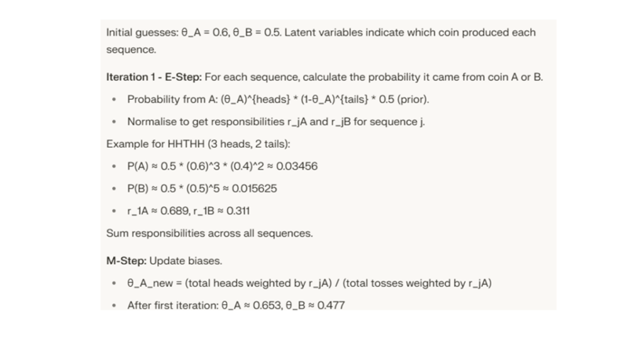Click the 'Probability from A' bullet line
This screenshot has height=338, width=644.
[x=278, y=99]
